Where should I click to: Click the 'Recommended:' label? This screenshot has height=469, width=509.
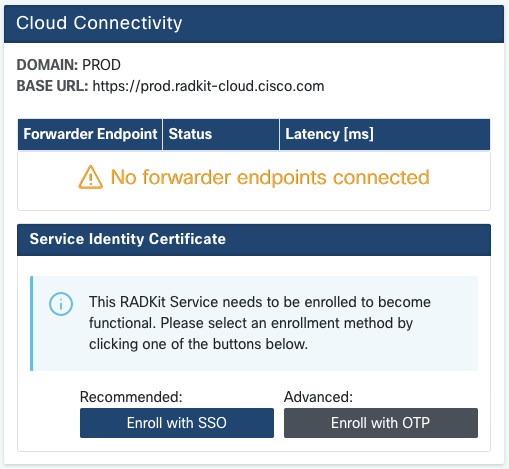pyautogui.click(x=131, y=397)
